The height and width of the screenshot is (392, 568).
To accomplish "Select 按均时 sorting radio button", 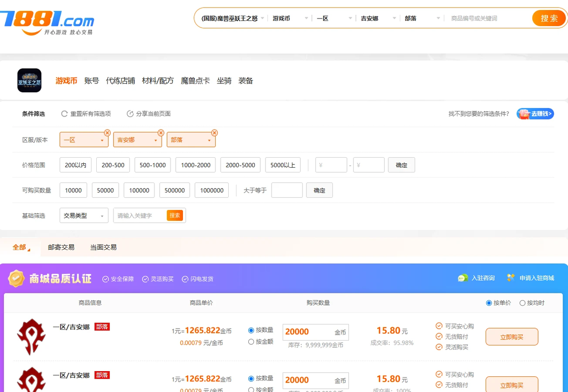I will click(522, 303).
